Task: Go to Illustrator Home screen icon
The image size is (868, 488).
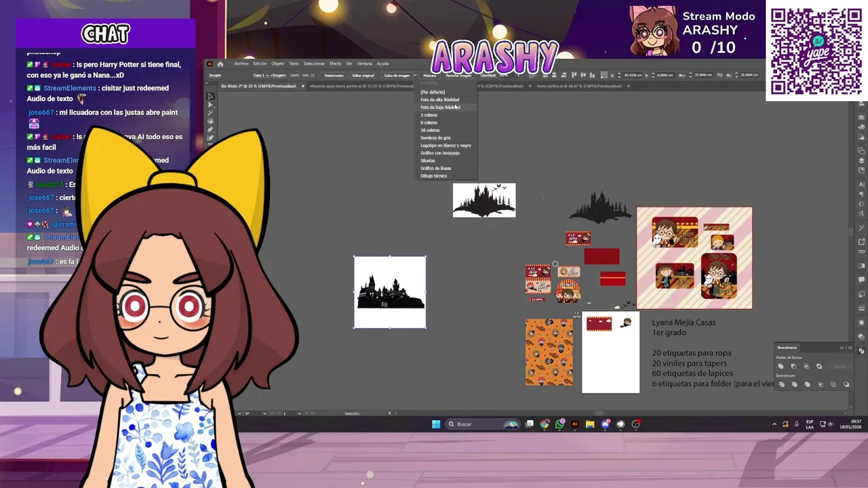Action: pos(220,64)
